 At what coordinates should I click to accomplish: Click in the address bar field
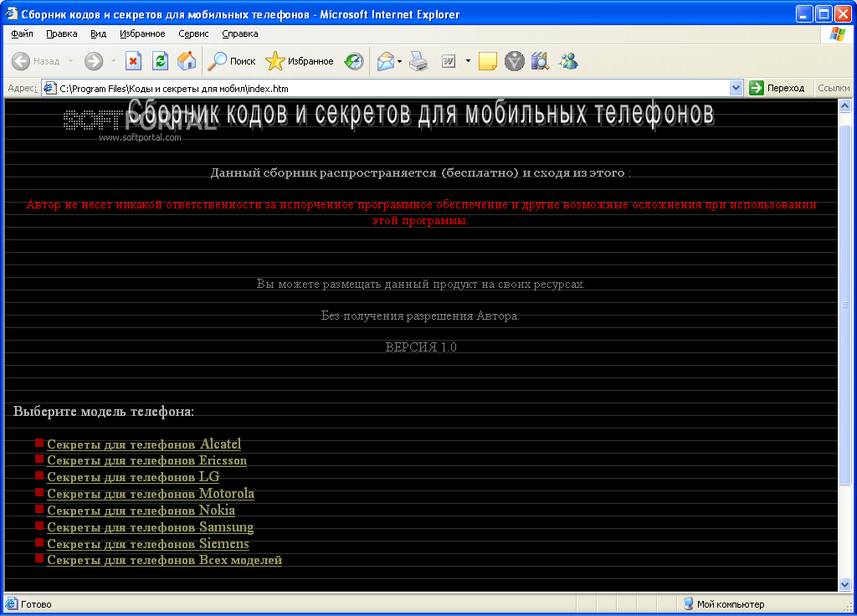tap(385, 88)
